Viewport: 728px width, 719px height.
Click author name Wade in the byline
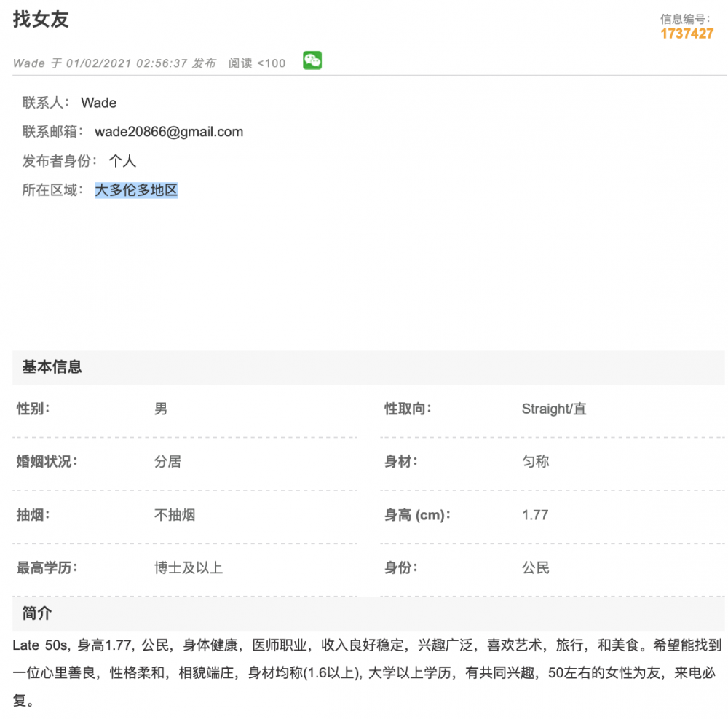coord(29,63)
